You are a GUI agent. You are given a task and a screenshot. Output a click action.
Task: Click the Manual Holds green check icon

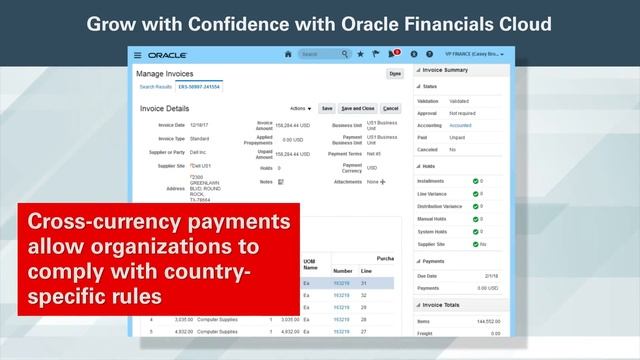click(476, 219)
